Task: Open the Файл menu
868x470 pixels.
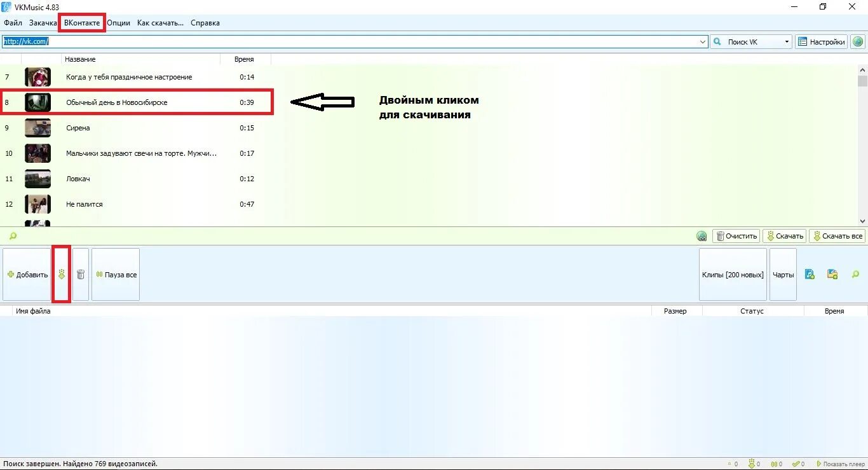Action: (13, 23)
